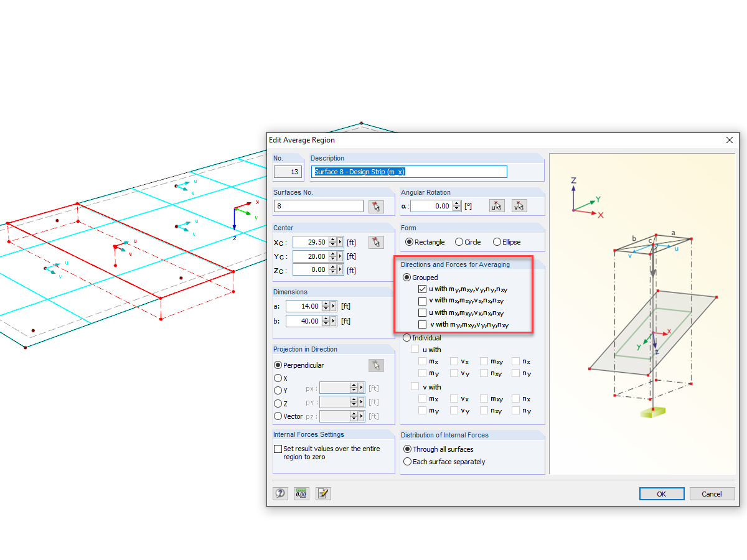Open the help icon at dialog bottom
Viewport: 747px width, 560px height.
281,493
